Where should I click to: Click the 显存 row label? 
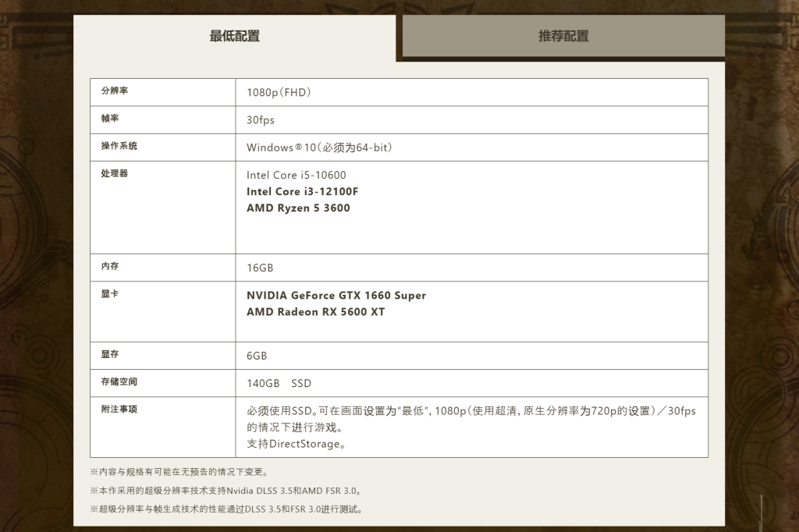pos(110,353)
